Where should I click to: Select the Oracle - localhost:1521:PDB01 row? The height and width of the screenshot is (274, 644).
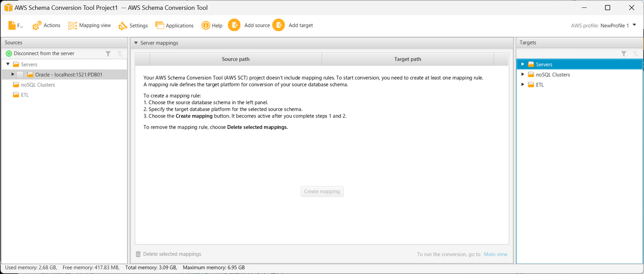coord(65,75)
